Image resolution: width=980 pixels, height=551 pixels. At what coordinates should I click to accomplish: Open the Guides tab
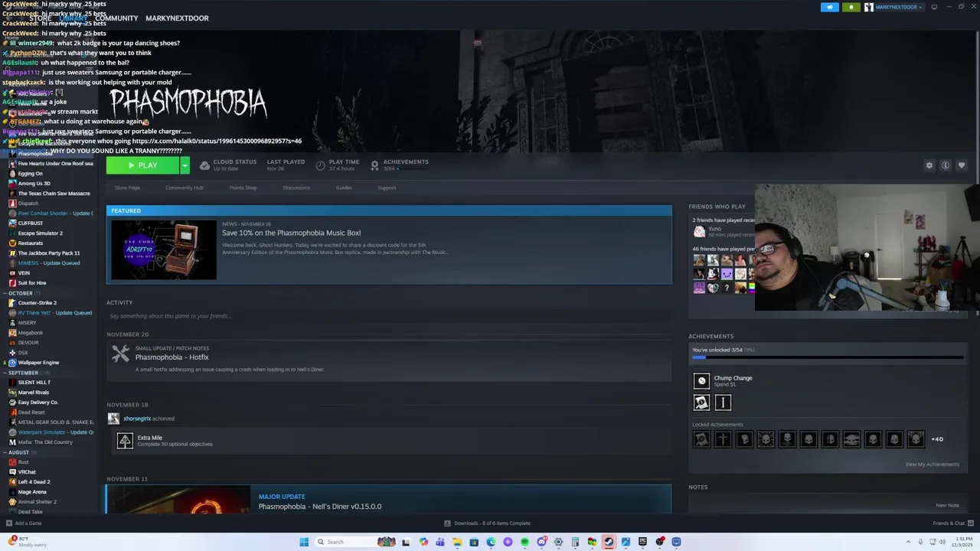(344, 187)
